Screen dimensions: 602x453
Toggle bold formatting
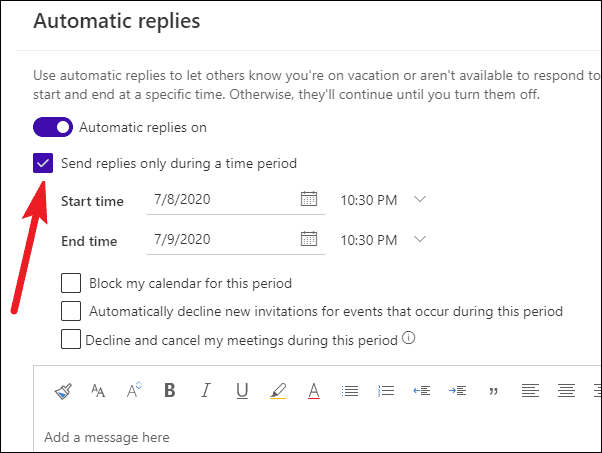point(169,391)
